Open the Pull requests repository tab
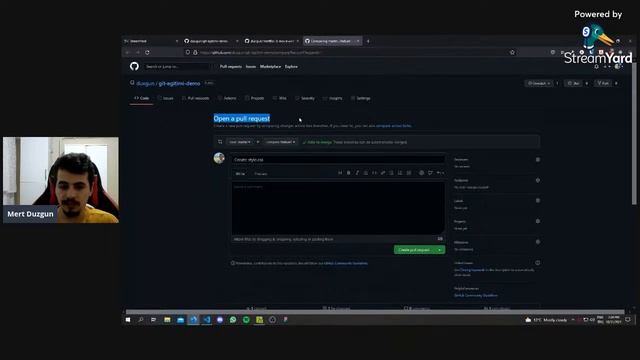Screen dimensions: 640x360 coord(196,98)
